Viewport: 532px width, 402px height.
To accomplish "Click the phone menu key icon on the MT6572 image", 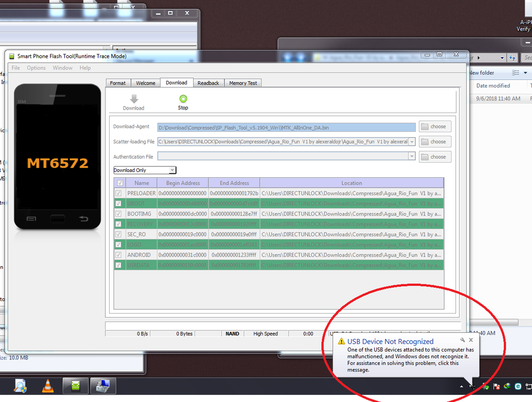I will click(31, 219).
